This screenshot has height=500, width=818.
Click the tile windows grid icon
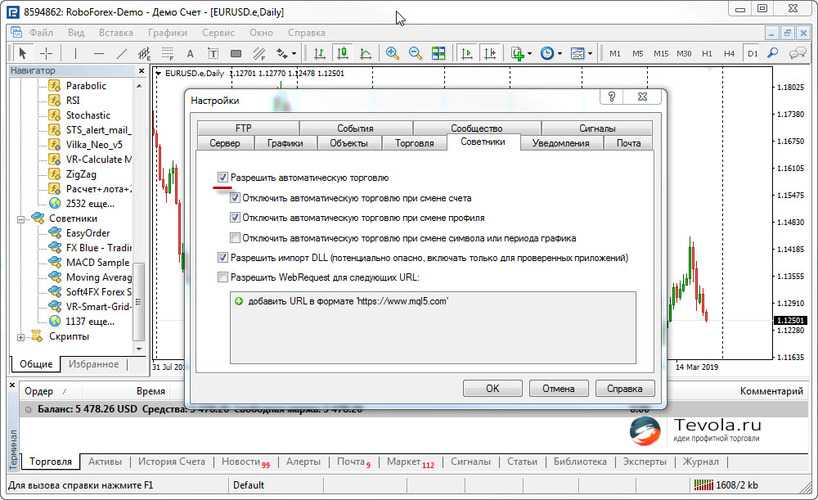coord(438,53)
